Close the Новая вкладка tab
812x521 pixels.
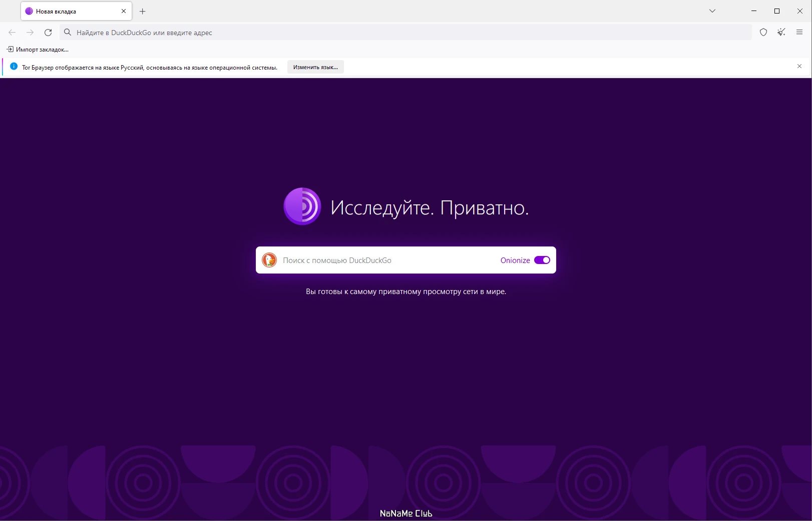click(x=124, y=11)
